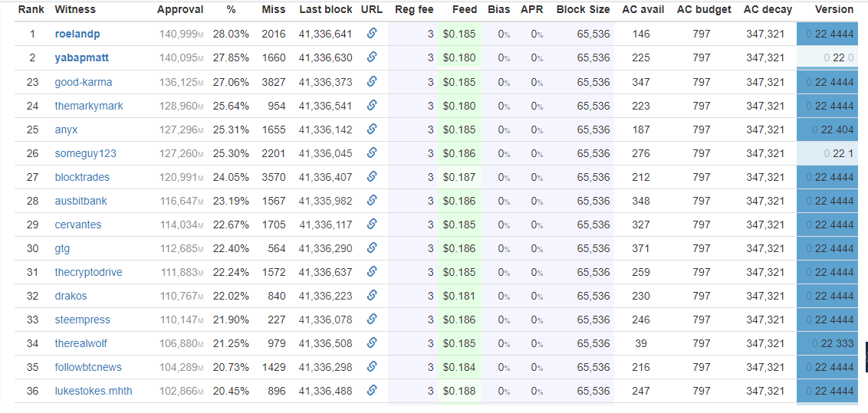Open the URL link icon for roelandp
The width and height of the screenshot is (868, 413).
click(x=372, y=34)
